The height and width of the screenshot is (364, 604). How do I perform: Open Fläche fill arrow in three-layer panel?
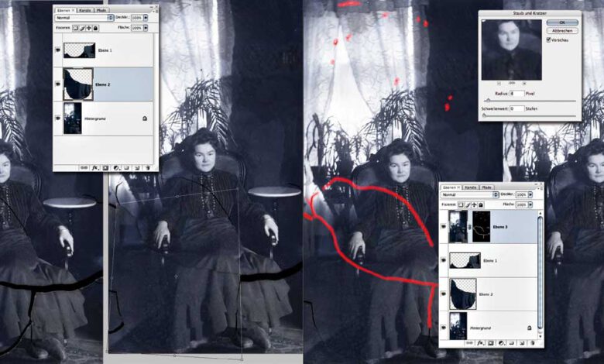(x=146, y=28)
